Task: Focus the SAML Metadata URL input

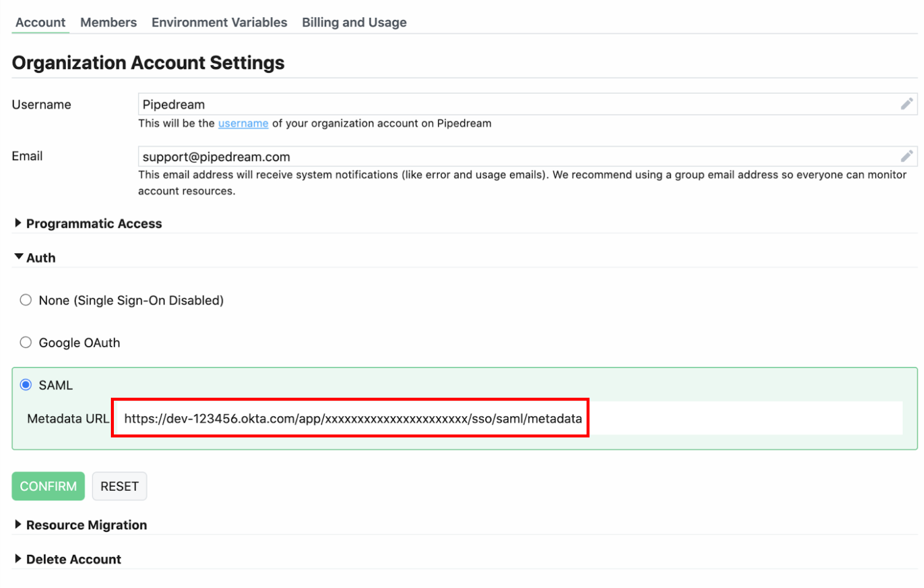Action: 510,418
